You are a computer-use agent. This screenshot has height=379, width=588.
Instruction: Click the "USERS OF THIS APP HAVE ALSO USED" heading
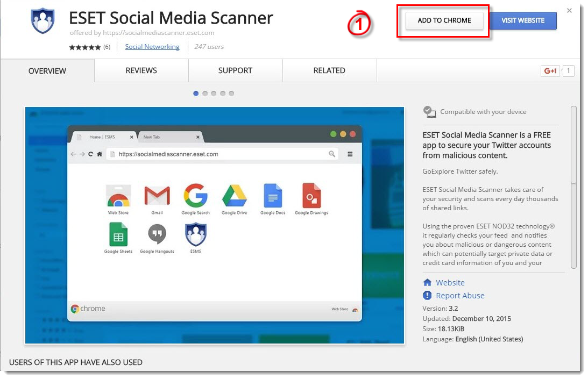pyautogui.click(x=76, y=362)
